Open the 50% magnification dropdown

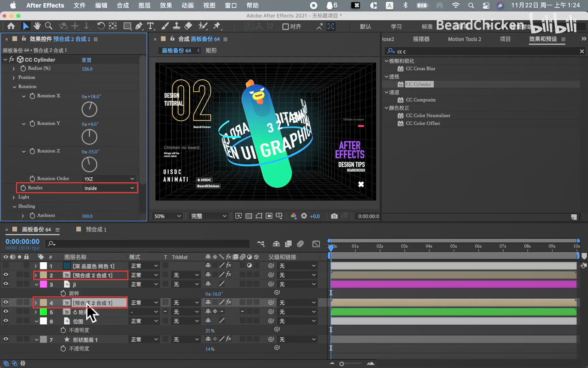(x=167, y=216)
